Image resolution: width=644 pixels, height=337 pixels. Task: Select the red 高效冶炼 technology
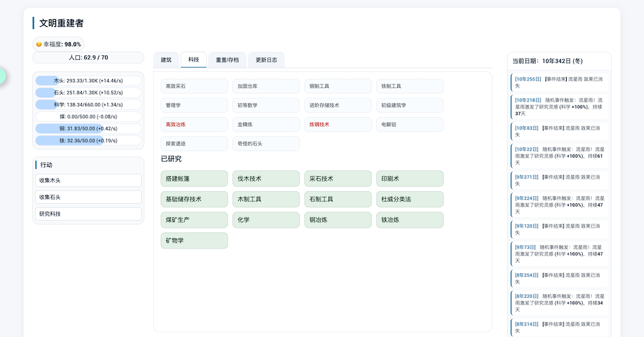pos(194,124)
